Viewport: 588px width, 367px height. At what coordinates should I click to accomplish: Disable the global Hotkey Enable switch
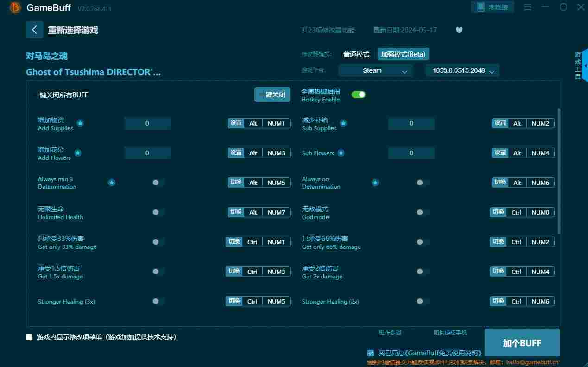click(358, 95)
